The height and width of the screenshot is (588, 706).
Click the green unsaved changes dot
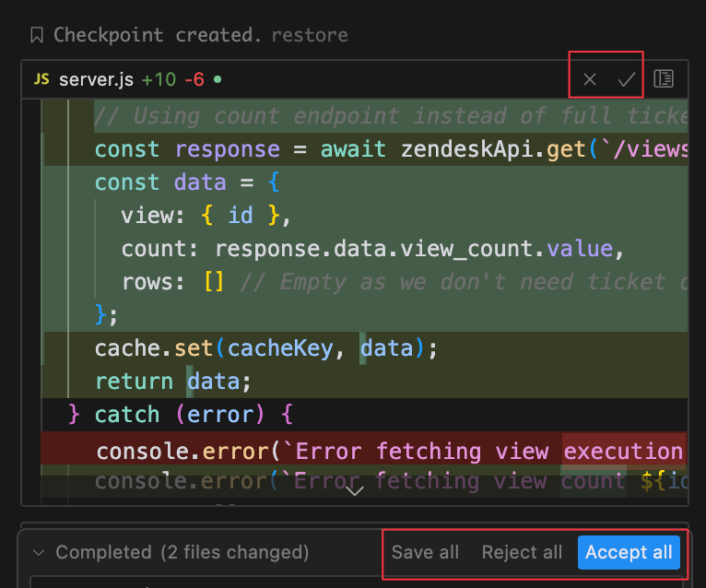[x=218, y=79]
